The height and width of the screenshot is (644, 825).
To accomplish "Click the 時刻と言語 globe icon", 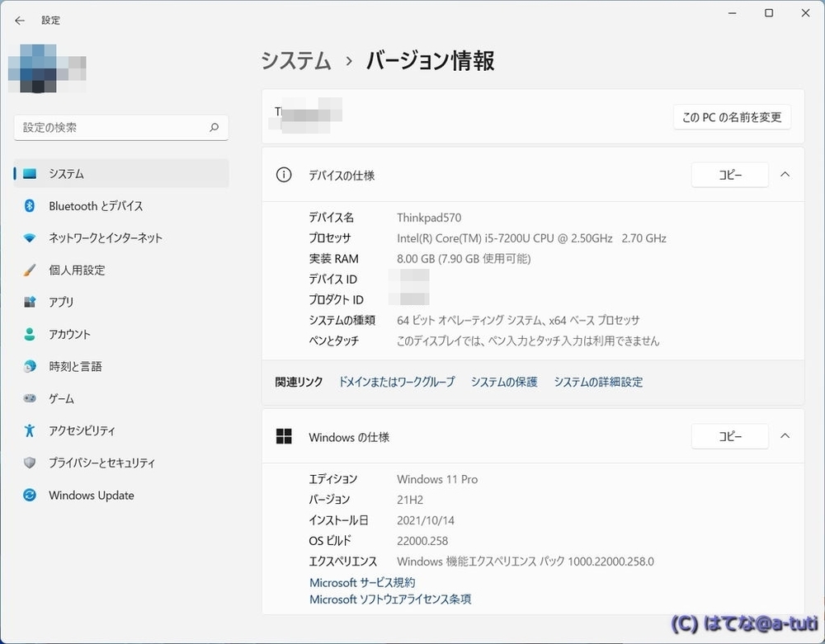I will [30, 366].
